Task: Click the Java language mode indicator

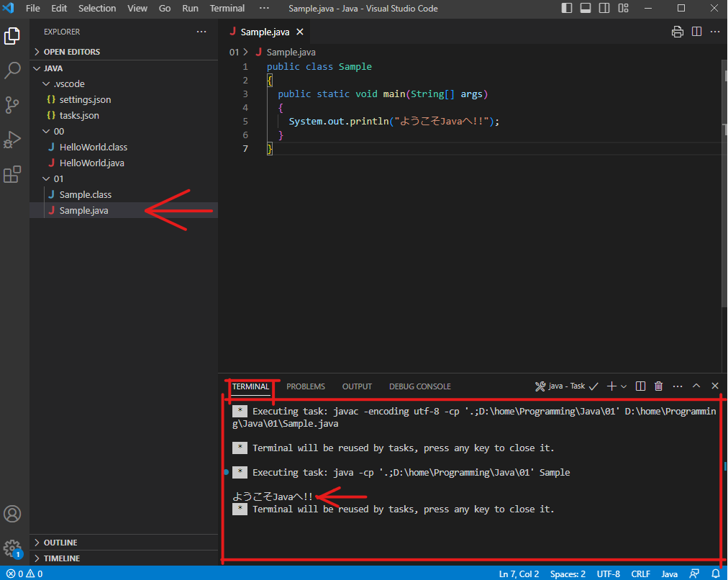Action: click(669, 574)
